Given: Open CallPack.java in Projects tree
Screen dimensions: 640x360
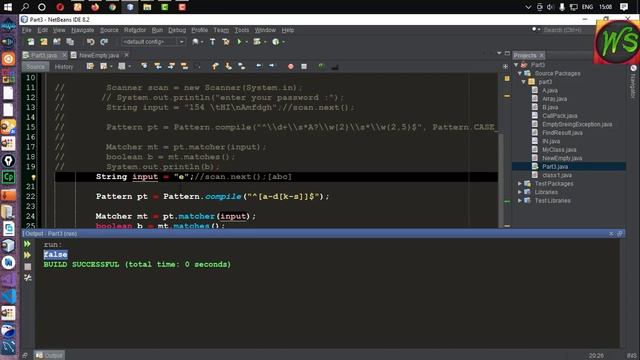Looking at the screenshot, I should tap(559, 116).
